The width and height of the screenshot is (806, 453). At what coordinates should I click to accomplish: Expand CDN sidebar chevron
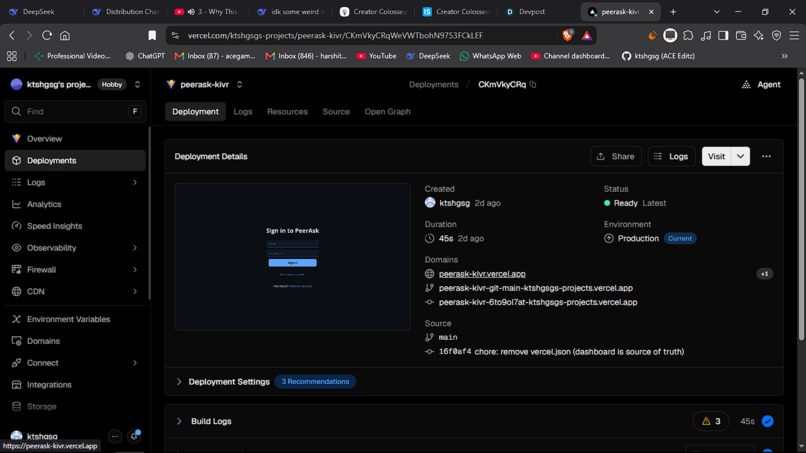coord(135,291)
